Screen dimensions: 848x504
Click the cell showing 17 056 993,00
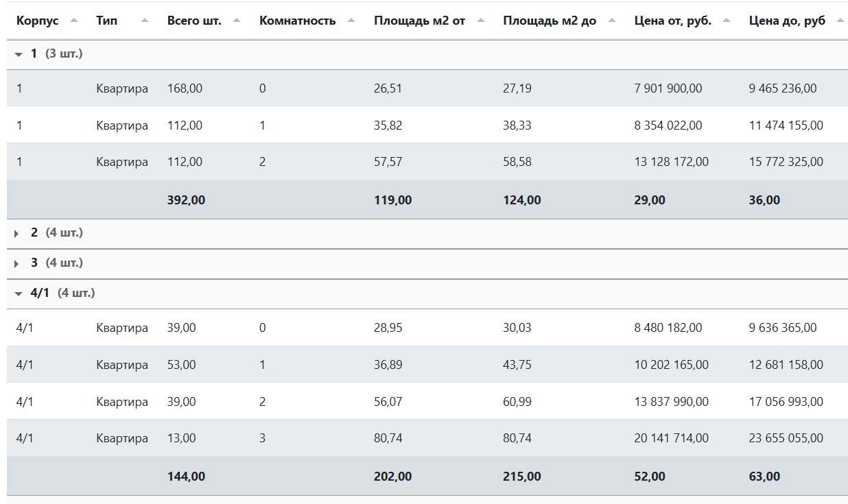(786, 402)
